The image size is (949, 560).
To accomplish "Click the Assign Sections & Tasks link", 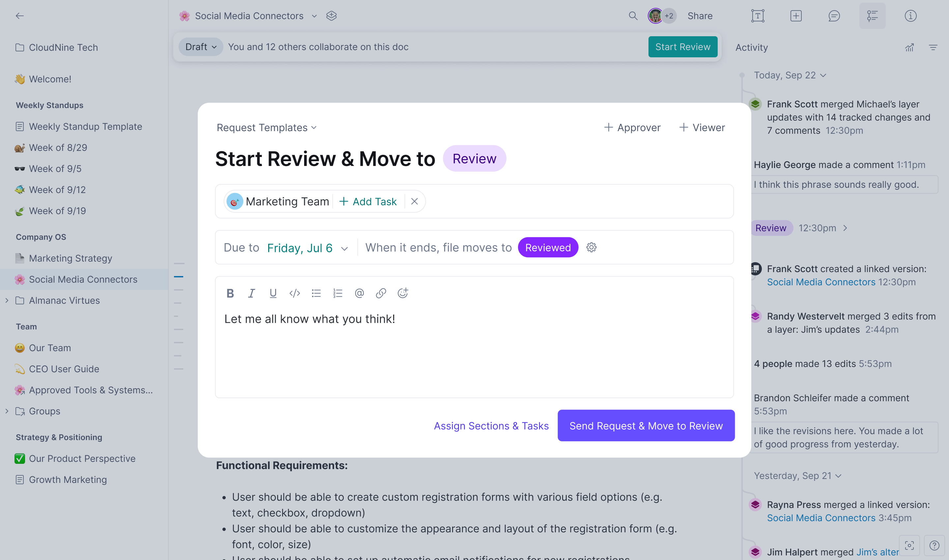I will (x=491, y=426).
